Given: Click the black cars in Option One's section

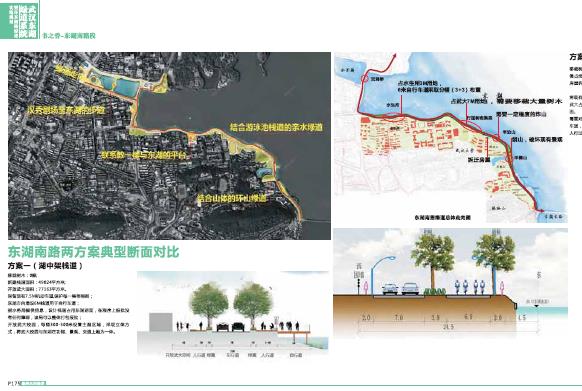Looking at the screenshot, I should click(x=230, y=327).
